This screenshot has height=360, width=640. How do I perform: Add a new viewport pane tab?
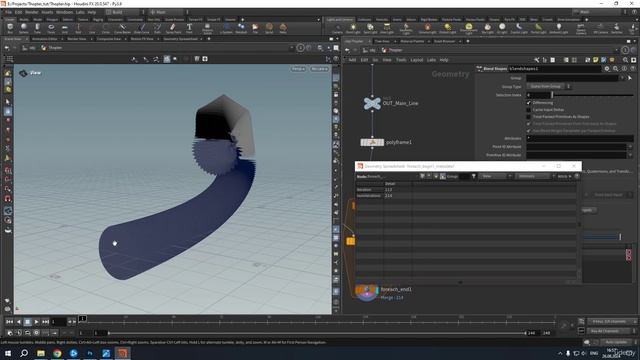coord(209,39)
